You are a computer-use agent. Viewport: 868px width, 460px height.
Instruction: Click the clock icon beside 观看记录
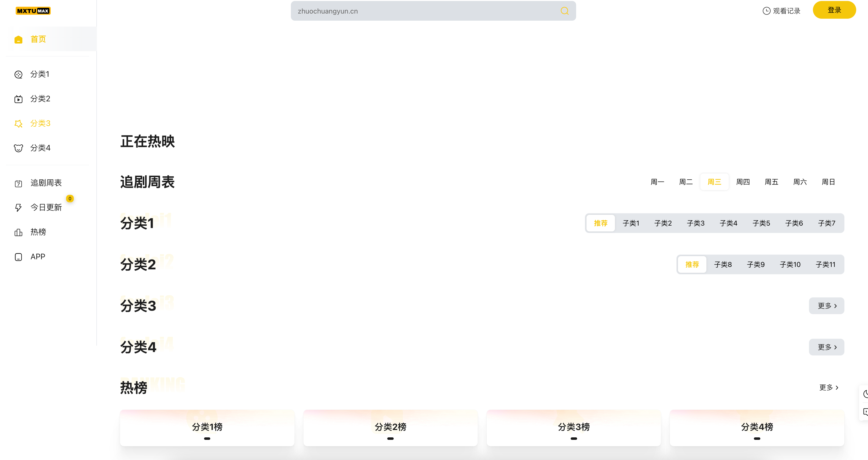click(766, 11)
